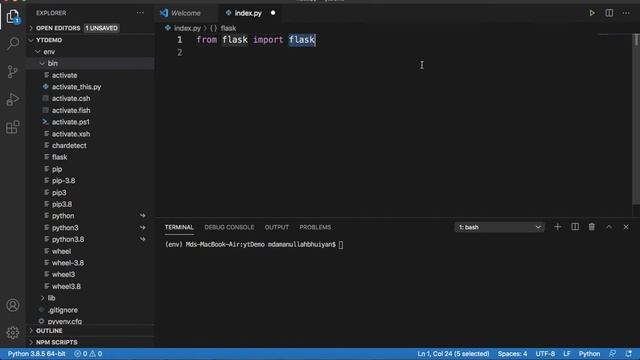Switch to PROBLEMS panel tab

click(x=315, y=227)
